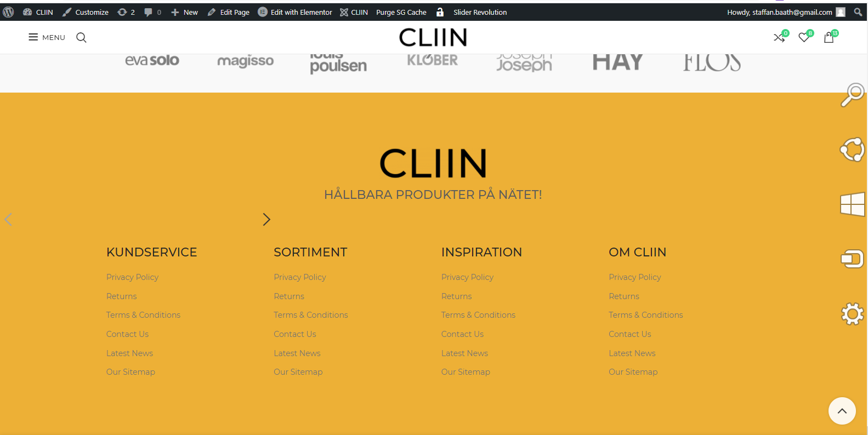Click the magisso brand logo
Viewport: 868px width, 435px height.
[x=245, y=61]
